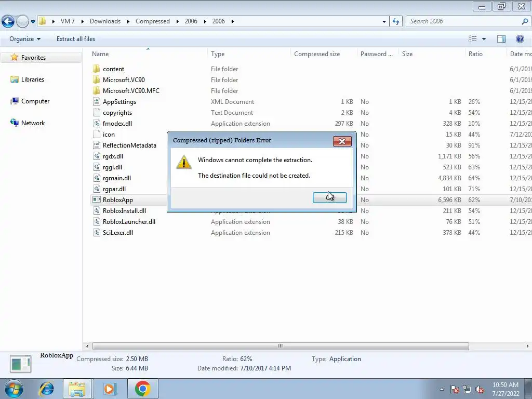Open the Windows Start menu

14,389
